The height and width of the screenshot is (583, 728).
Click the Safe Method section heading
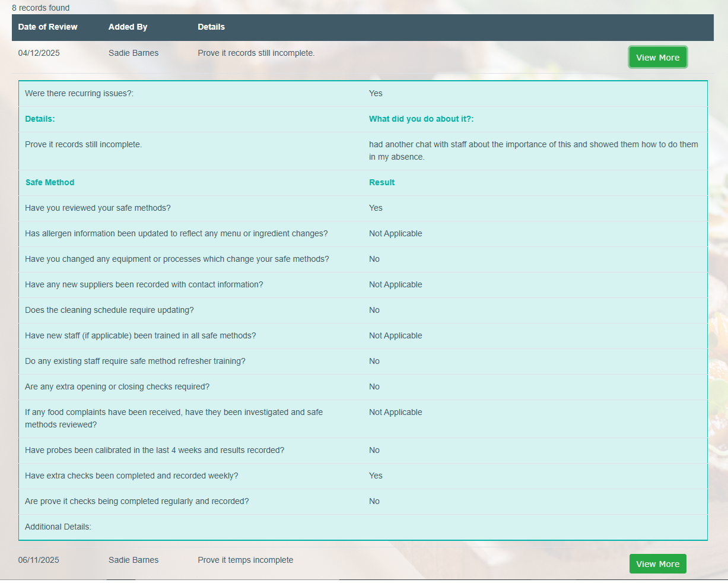click(50, 182)
